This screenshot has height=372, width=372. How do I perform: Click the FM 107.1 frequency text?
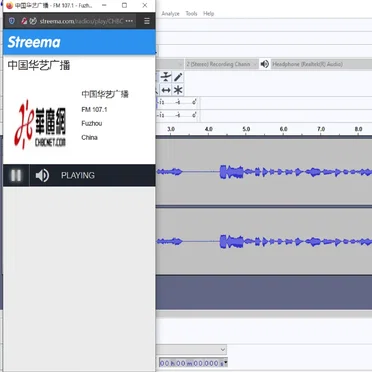click(x=94, y=110)
